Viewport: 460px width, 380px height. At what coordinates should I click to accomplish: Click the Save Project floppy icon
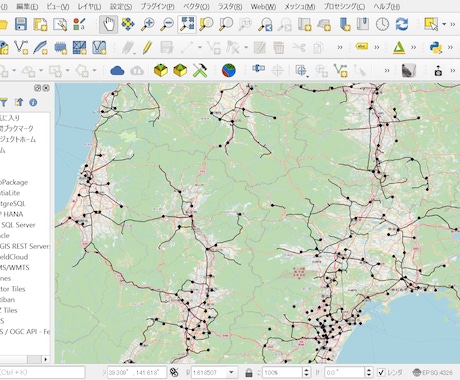pyautogui.click(x=21, y=25)
